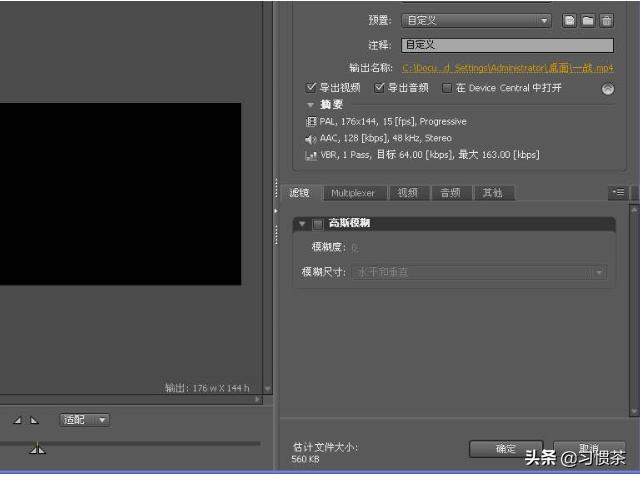640x480 pixels.
Task: Open the tab panel flyout menu icon
Action: point(618,192)
